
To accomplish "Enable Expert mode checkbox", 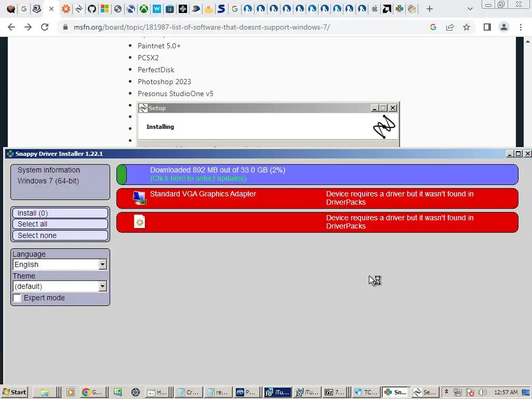I will (x=17, y=298).
